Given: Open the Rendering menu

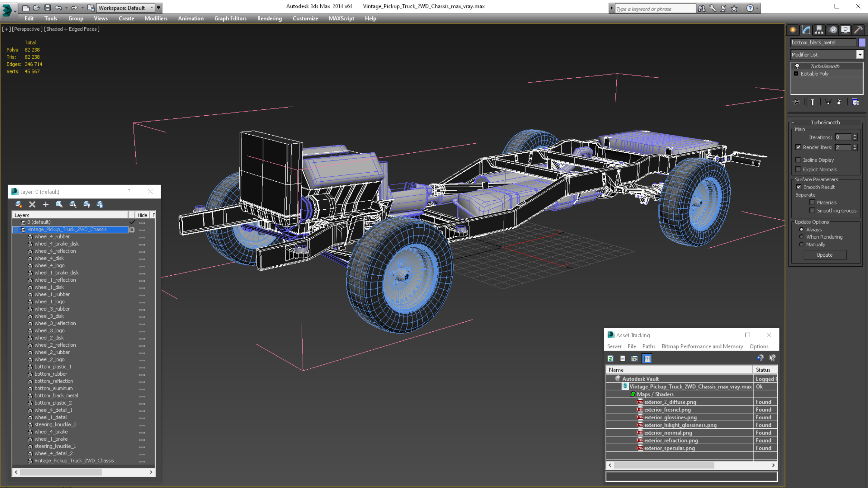Looking at the screenshot, I should pyautogui.click(x=269, y=18).
